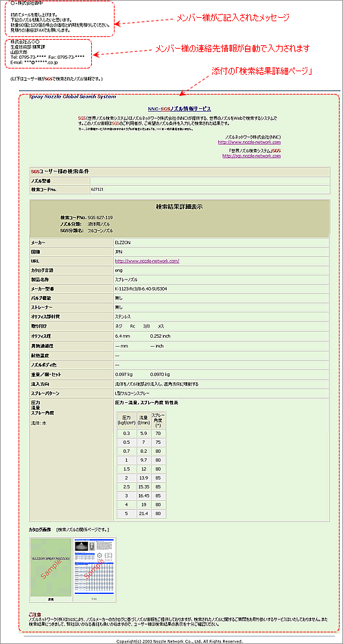343x644 pixels.
Task: Select the flow value 15.35
Action: (143, 486)
